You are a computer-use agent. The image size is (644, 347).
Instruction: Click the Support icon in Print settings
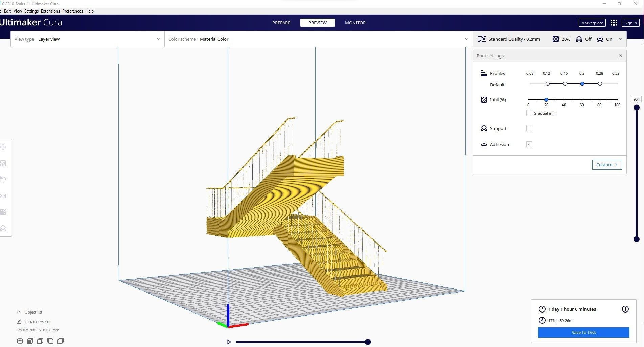[484, 128]
